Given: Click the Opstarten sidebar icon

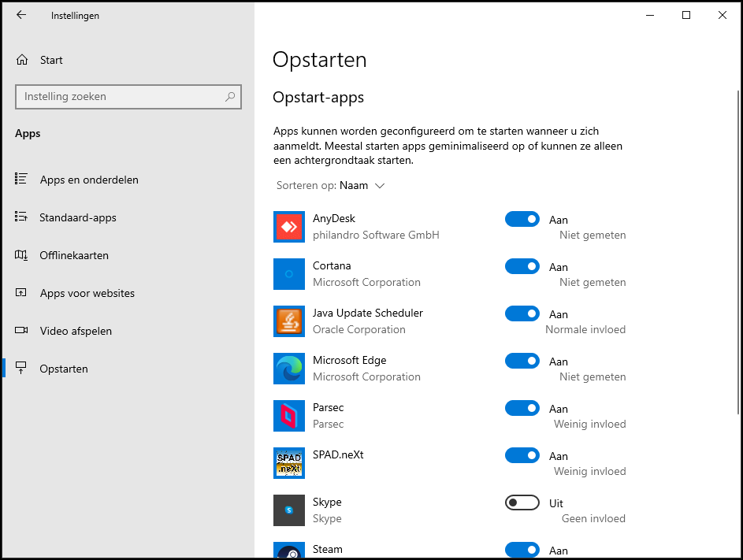Looking at the screenshot, I should click(20, 368).
